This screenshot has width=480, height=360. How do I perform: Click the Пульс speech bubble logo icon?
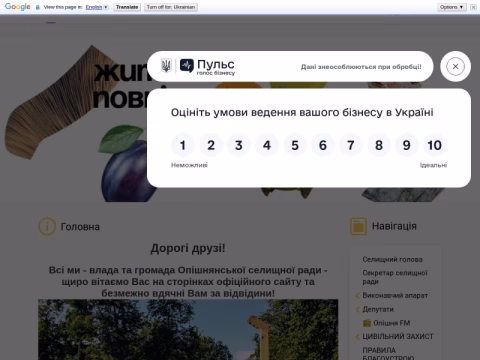pos(187,66)
